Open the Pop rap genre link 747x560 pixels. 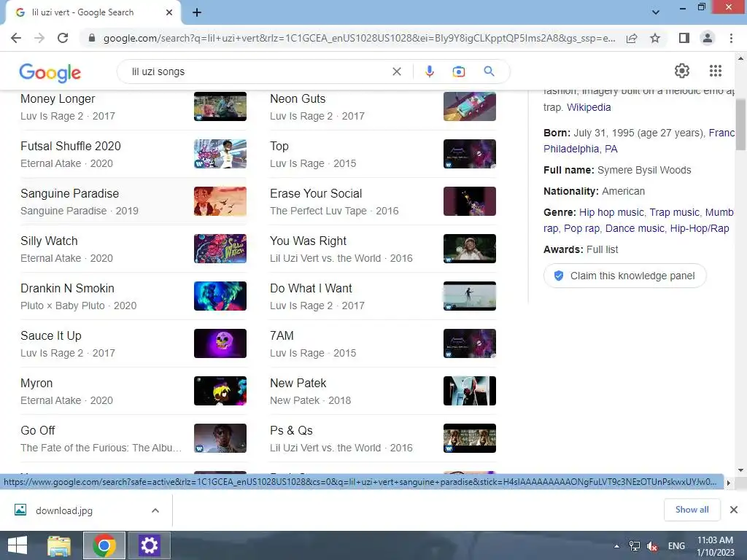tap(582, 228)
